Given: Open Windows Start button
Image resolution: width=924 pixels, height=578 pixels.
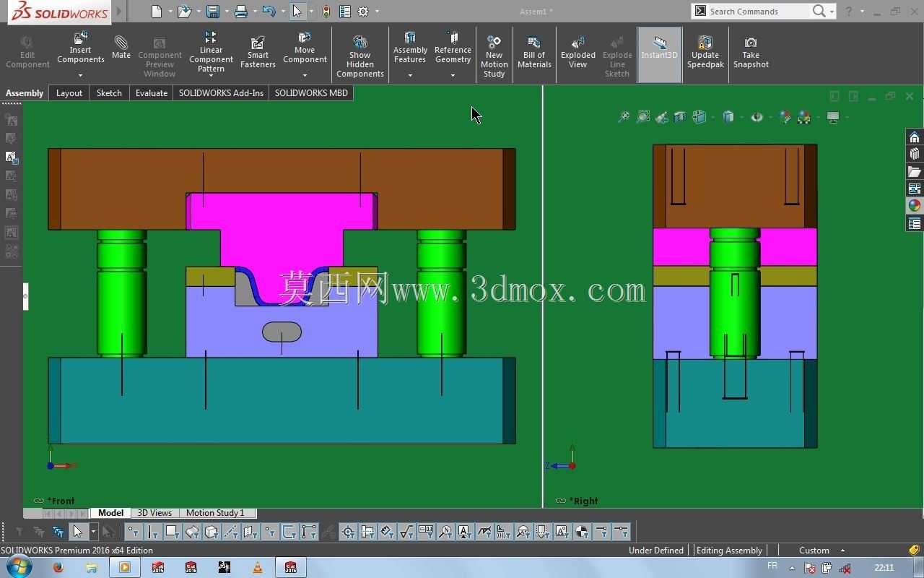Looking at the screenshot, I should coord(19,566).
